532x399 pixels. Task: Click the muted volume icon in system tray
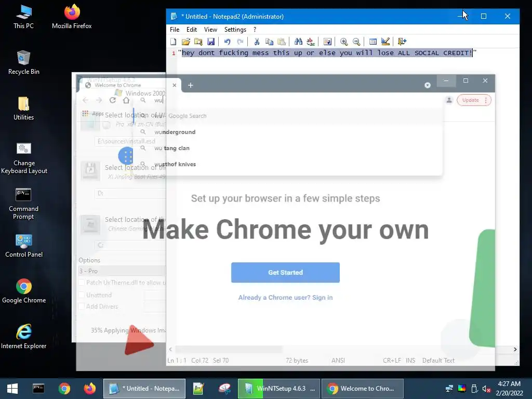(486, 389)
